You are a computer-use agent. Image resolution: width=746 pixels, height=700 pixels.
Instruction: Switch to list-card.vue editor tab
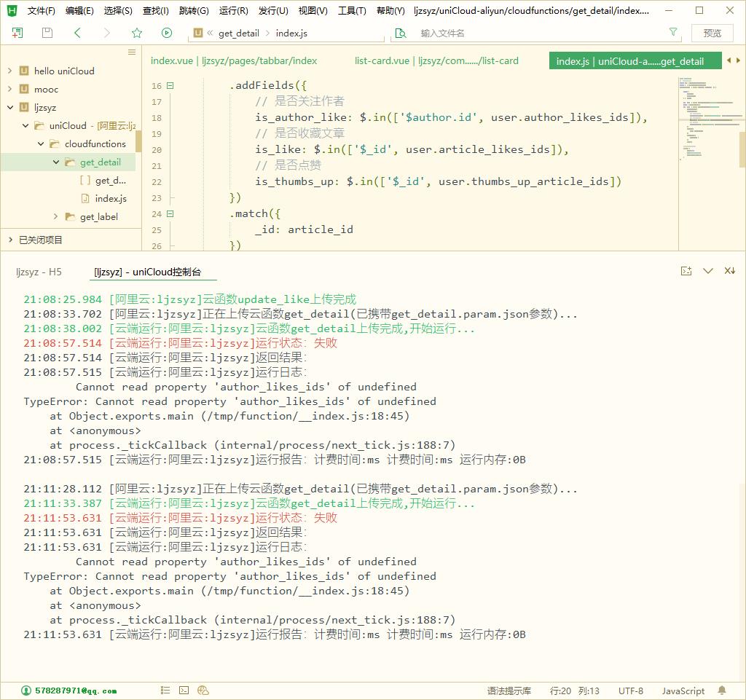click(436, 61)
